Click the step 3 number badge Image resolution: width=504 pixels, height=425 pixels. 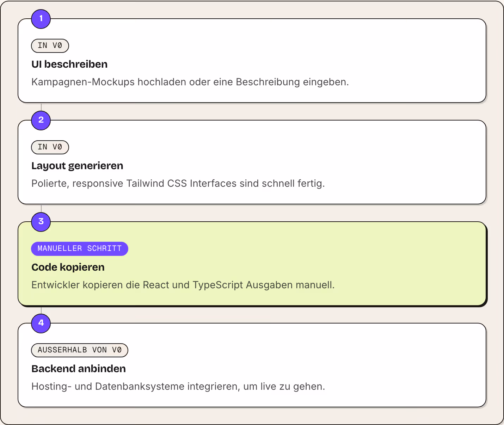(x=41, y=222)
